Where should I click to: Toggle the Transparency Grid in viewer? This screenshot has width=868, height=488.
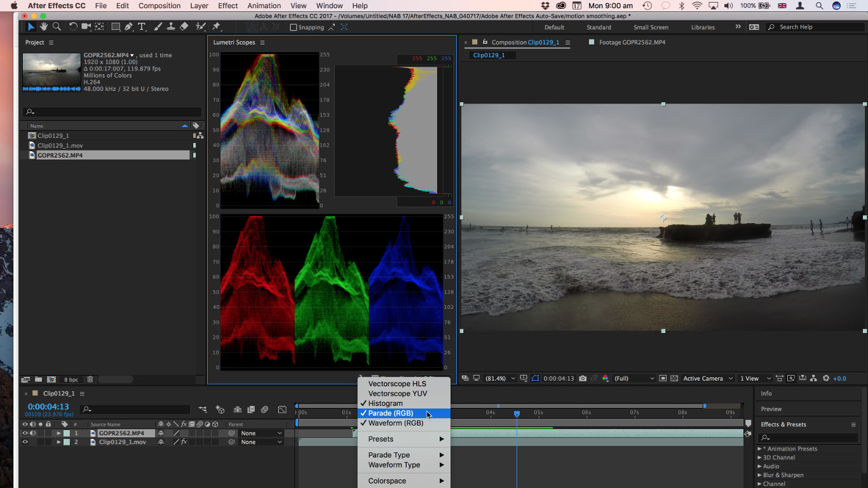click(x=674, y=378)
